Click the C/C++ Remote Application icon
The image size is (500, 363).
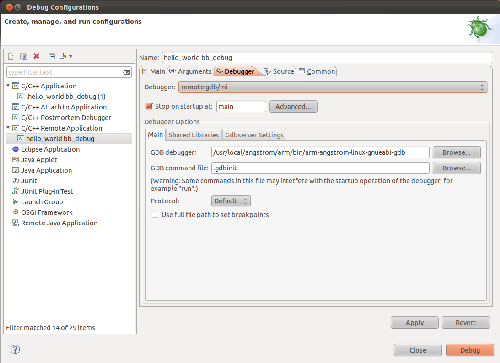(15, 128)
